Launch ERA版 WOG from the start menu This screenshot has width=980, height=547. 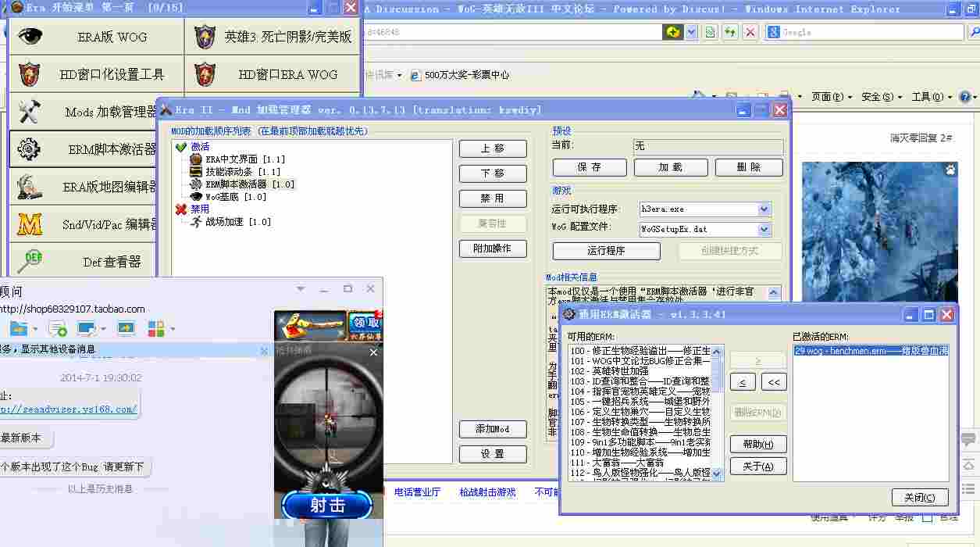click(x=96, y=37)
